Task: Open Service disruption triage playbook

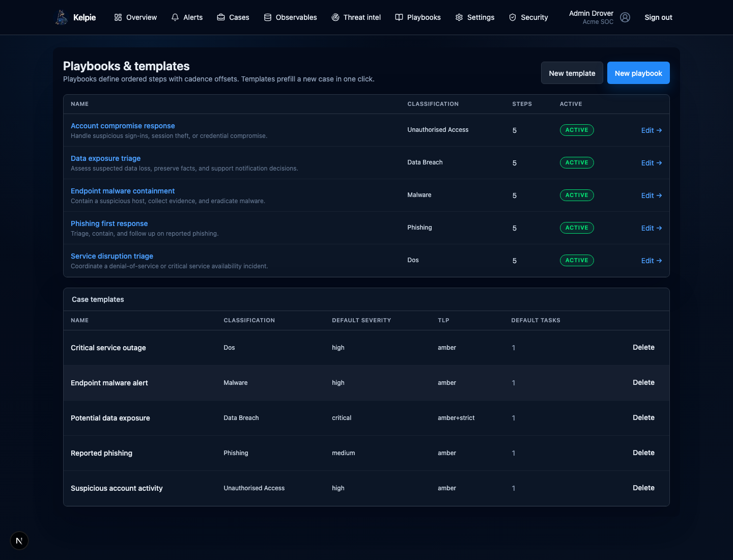Action: click(112, 256)
